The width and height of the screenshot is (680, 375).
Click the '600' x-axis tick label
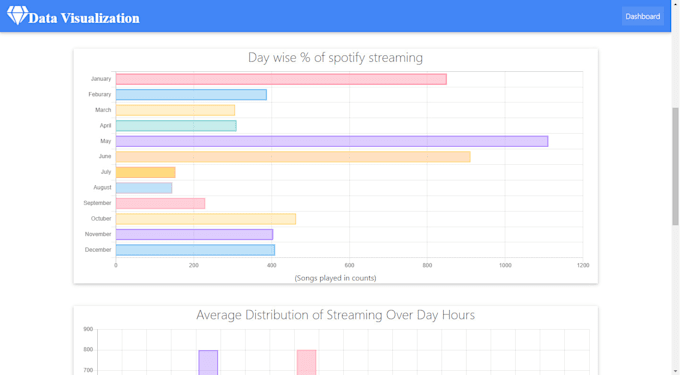[350, 265]
